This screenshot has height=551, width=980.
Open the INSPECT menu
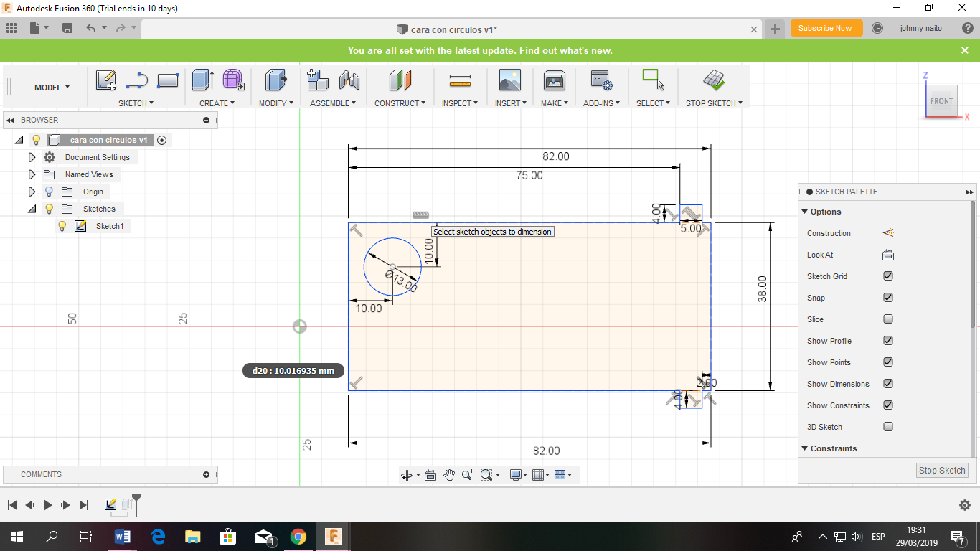(x=460, y=103)
